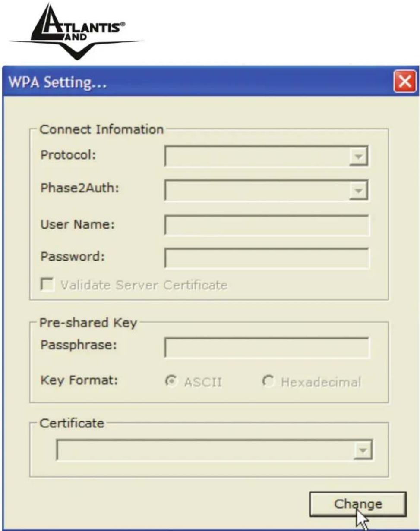The image size is (420, 531).
Task: Click the WPA Setting title bar text
Action: coord(55,83)
